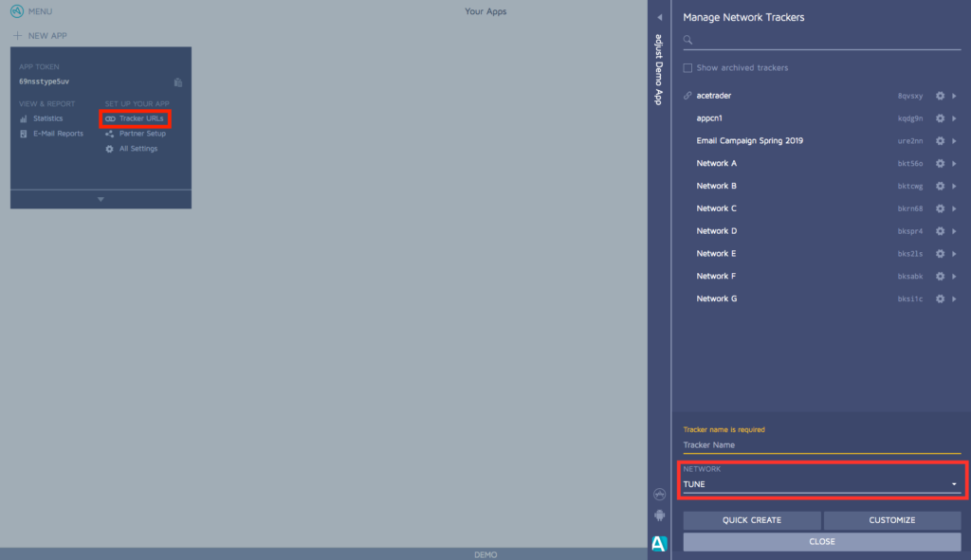
Task: Expand the app card with the down arrow
Action: [x=101, y=199]
